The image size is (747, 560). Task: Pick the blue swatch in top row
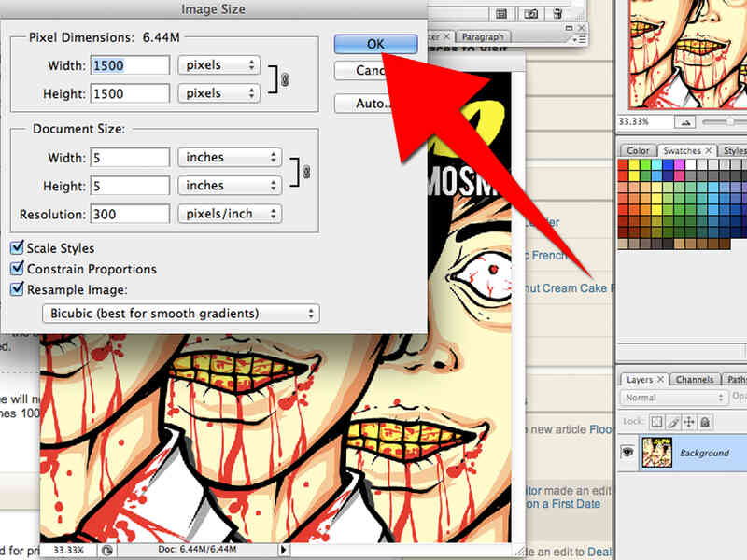coord(669,165)
